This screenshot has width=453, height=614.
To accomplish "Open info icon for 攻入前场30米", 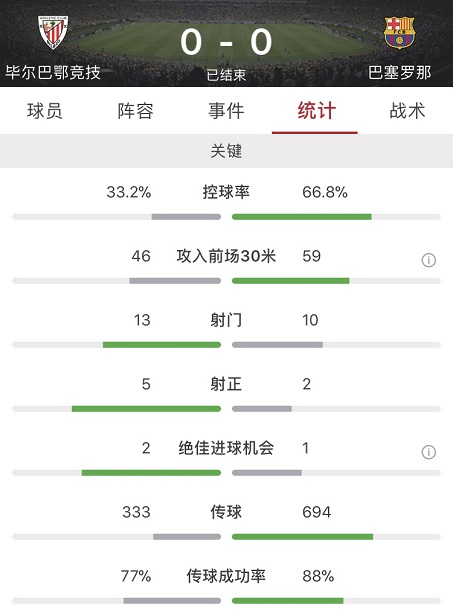I will 429,260.
